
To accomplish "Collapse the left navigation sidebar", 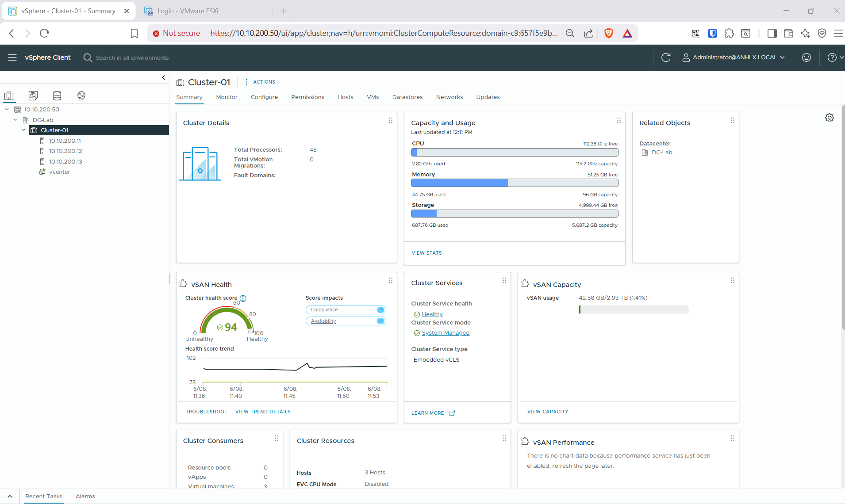I will (164, 78).
